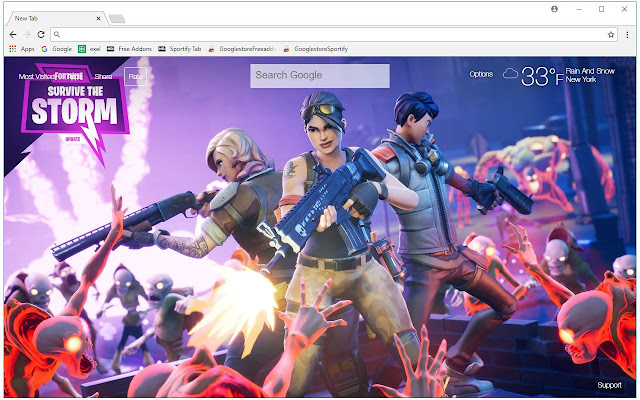Click the 33°F temperature reading
The image size is (640, 400).
click(542, 76)
